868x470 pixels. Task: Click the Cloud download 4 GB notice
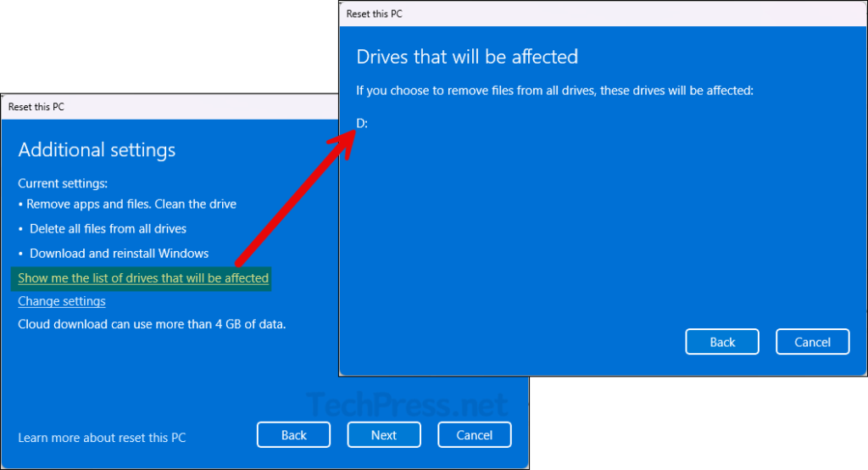tap(152, 324)
